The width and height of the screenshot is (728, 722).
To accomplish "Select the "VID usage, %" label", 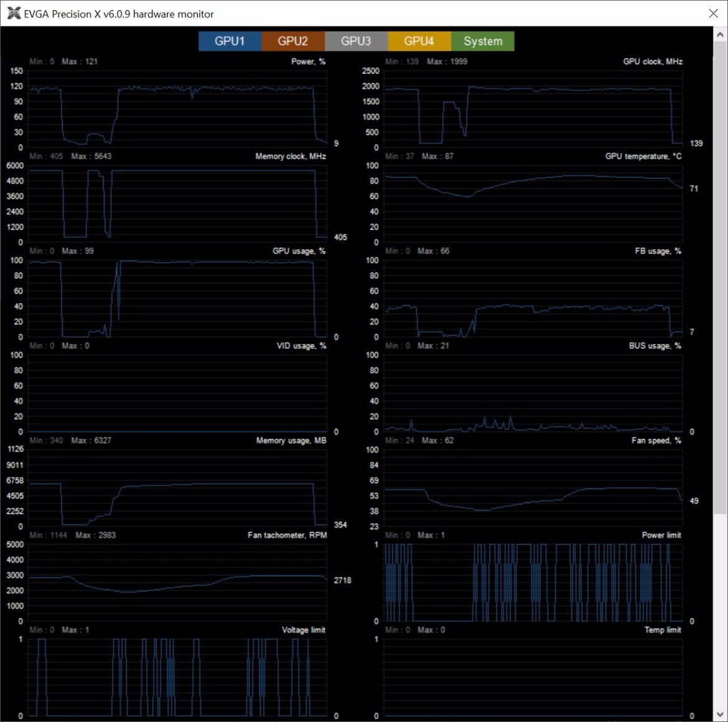I will coord(301,345).
